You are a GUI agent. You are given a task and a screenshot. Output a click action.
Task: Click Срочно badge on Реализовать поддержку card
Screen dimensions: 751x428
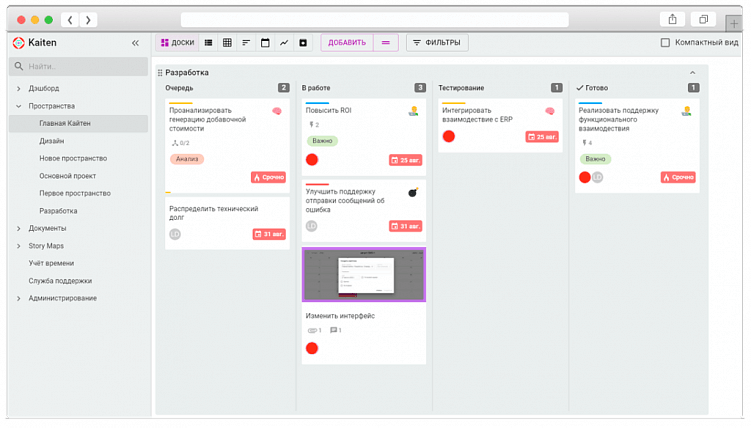click(x=678, y=177)
